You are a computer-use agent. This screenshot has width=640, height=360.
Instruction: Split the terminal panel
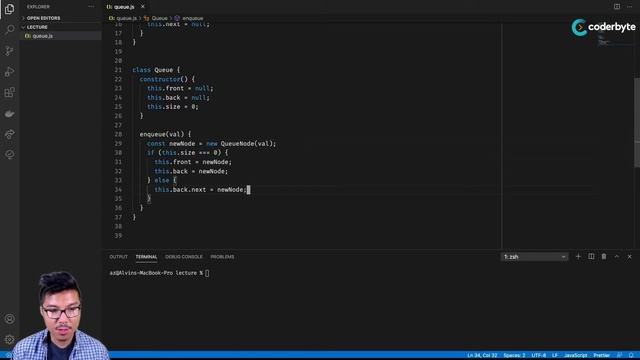pyautogui.click(x=591, y=257)
